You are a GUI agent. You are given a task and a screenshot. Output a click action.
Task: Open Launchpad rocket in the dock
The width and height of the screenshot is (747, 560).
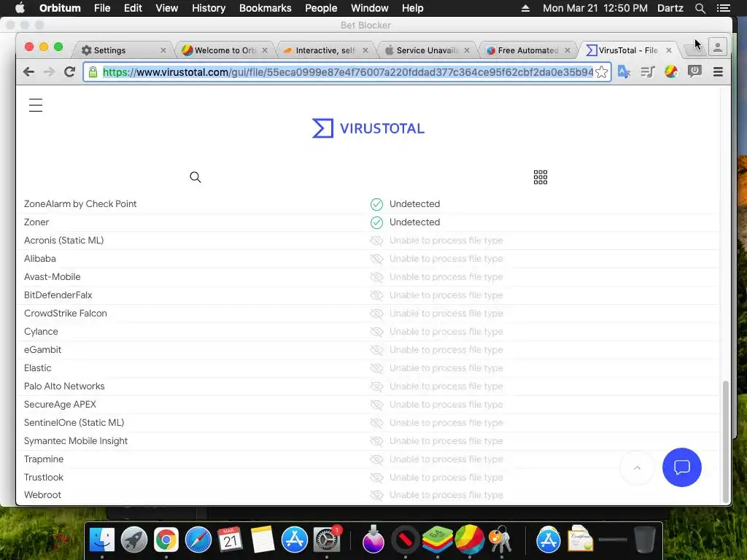pyautogui.click(x=134, y=540)
